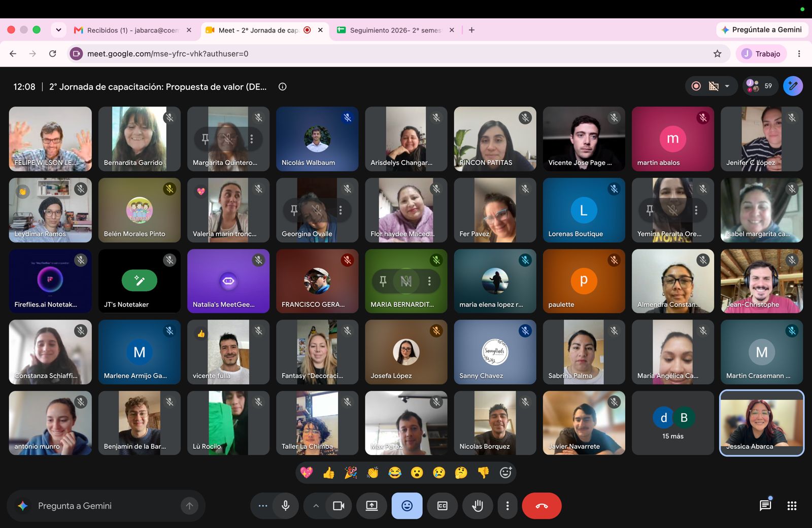Toggle the camera on or off
Image resolution: width=812 pixels, height=528 pixels.
coord(339,506)
